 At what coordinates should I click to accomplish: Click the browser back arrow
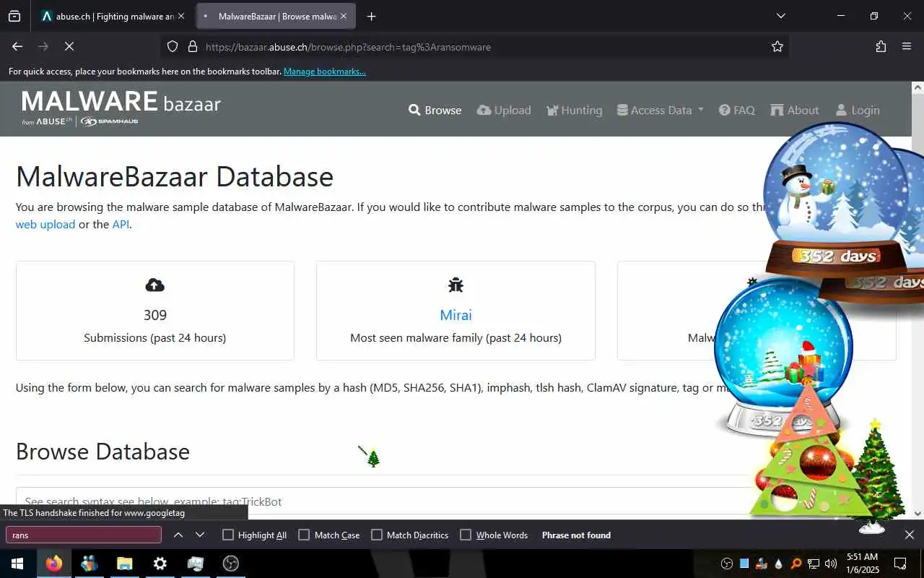click(17, 46)
